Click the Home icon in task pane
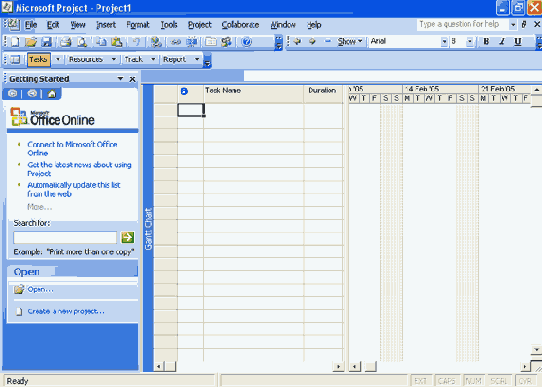Viewport: 542px width, 387px height. click(x=52, y=93)
